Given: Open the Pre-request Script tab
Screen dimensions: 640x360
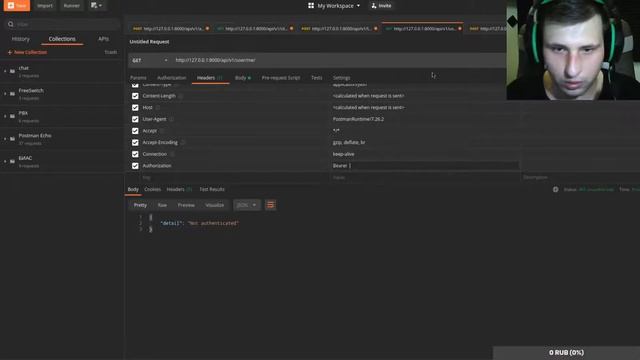Looking at the screenshot, I should 281,78.
